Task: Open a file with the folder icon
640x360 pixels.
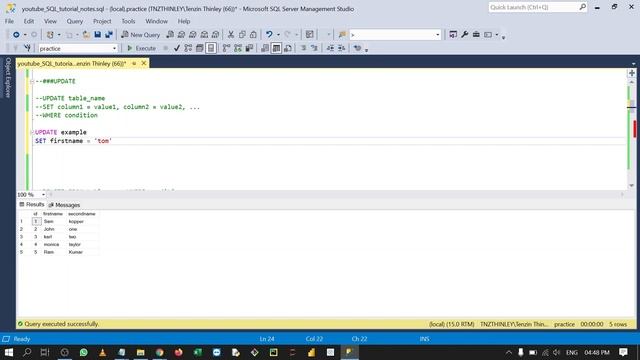Action: click(x=86, y=35)
